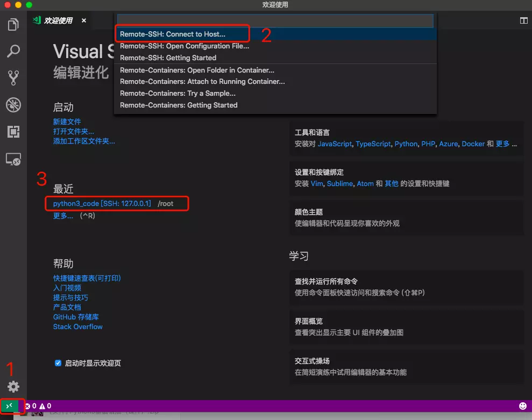Screen dimensions: 532x420
Task: Choose Remote-SSH: Open Configuration File...
Action: pos(275,46)
